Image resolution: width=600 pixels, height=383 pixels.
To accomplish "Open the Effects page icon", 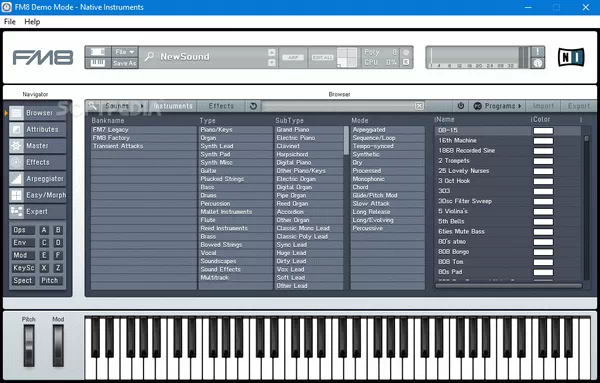I will point(16,162).
